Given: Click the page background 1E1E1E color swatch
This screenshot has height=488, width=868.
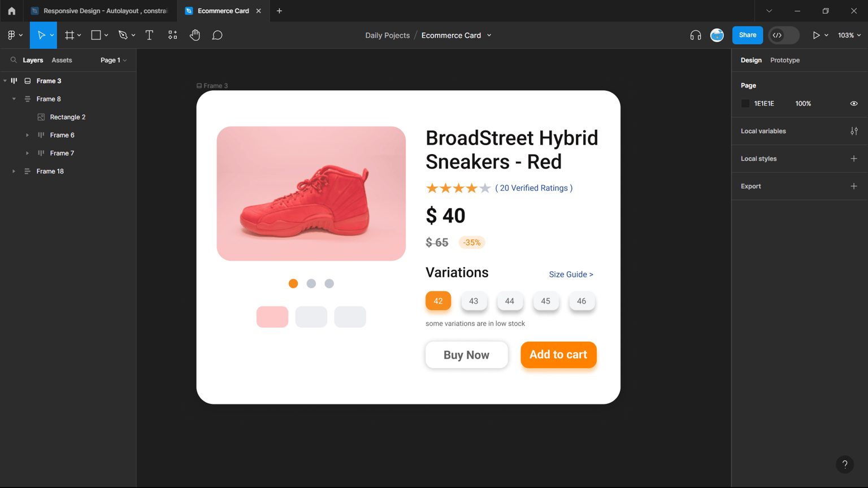Looking at the screenshot, I should tap(745, 103).
